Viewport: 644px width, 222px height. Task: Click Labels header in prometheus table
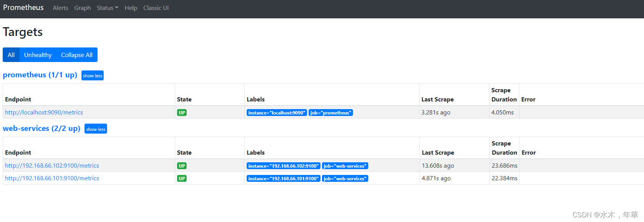click(255, 100)
